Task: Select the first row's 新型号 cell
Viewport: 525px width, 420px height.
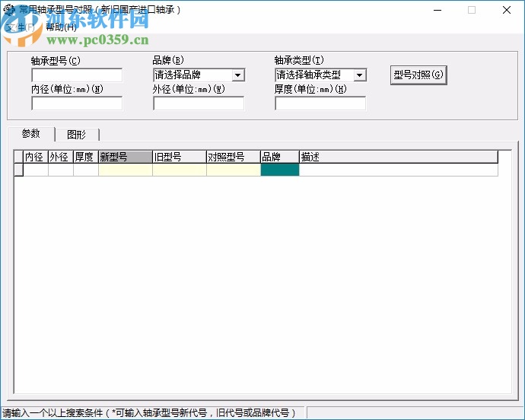Action: click(126, 170)
